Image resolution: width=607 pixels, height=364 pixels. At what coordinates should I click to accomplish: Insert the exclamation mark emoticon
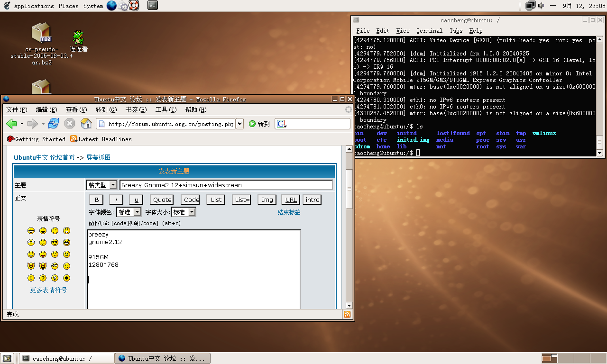pos(31,278)
